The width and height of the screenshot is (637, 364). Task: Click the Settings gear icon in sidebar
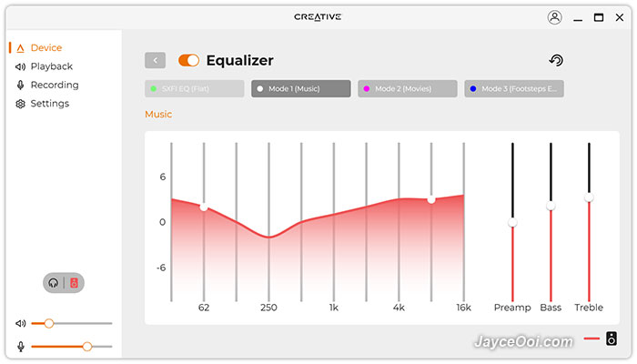20,104
